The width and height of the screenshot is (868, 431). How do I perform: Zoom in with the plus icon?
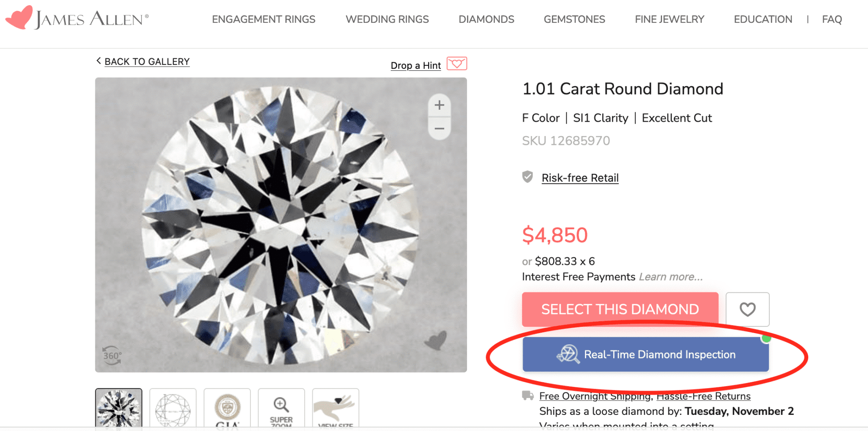[440, 105]
